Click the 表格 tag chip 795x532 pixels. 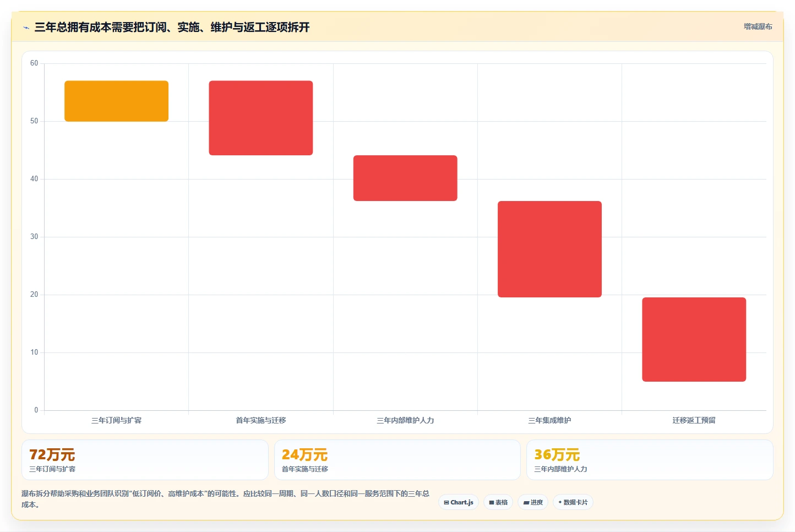click(498, 502)
